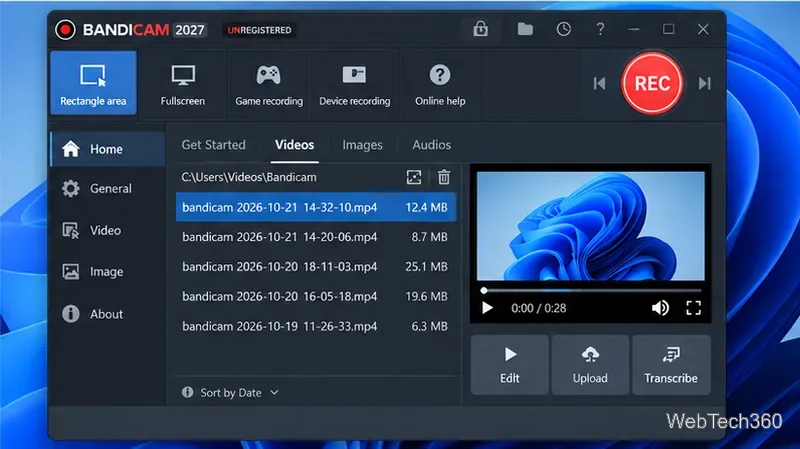
Task: Click the Upload button
Action: coord(590,365)
